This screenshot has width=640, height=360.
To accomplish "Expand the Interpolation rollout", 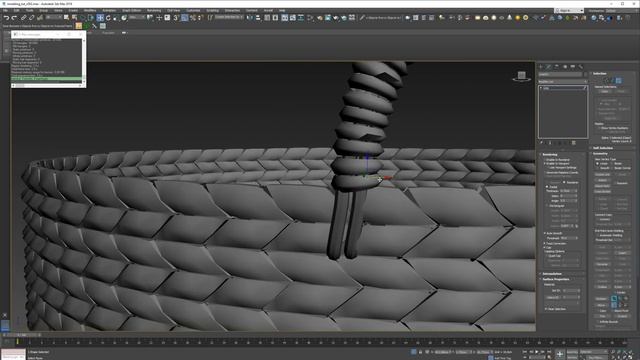I will (x=552, y=273).
